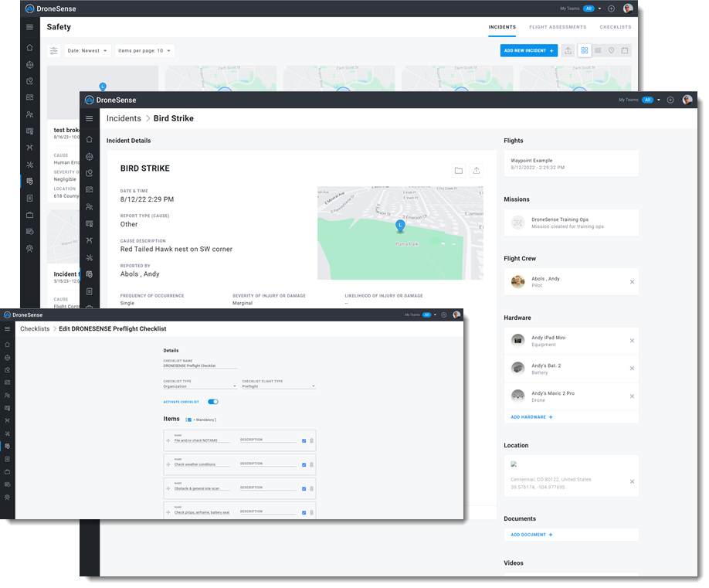This screenshot has height=588, width=709.
Task: Click the Add Document link
Action: coord(531,535)
